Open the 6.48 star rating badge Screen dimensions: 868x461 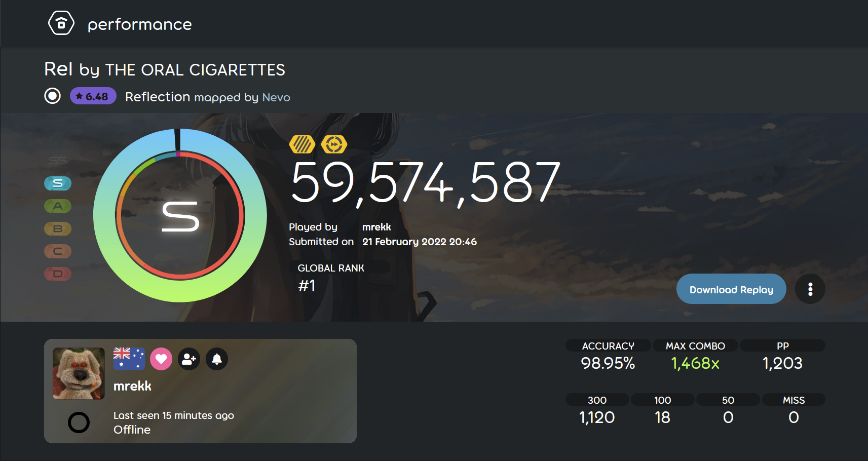tap(93, 96)
